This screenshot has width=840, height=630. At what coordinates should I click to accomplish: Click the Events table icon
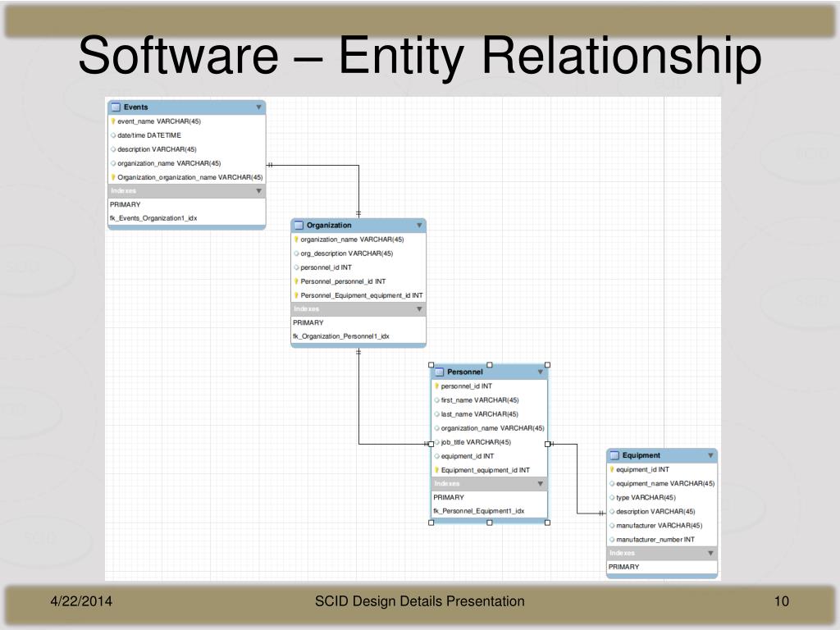click(x=116, y=107)
